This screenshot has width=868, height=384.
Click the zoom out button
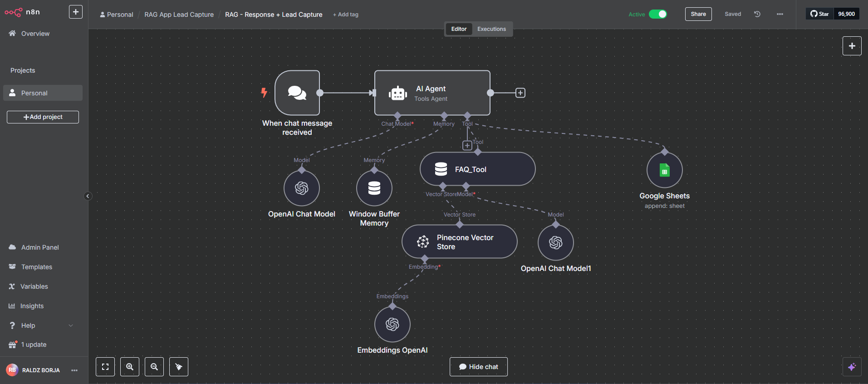pyautogui.click(x=154, y=367)
